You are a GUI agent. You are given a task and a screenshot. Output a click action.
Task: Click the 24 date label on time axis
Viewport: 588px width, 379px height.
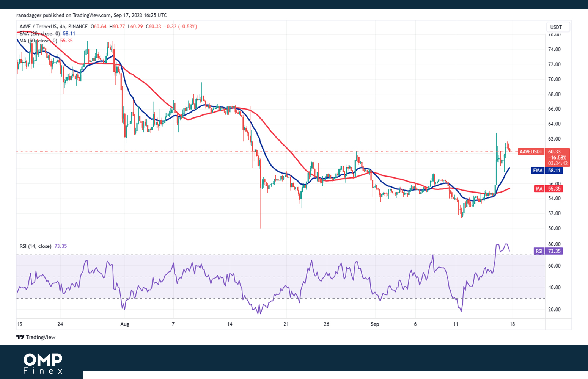60,324
